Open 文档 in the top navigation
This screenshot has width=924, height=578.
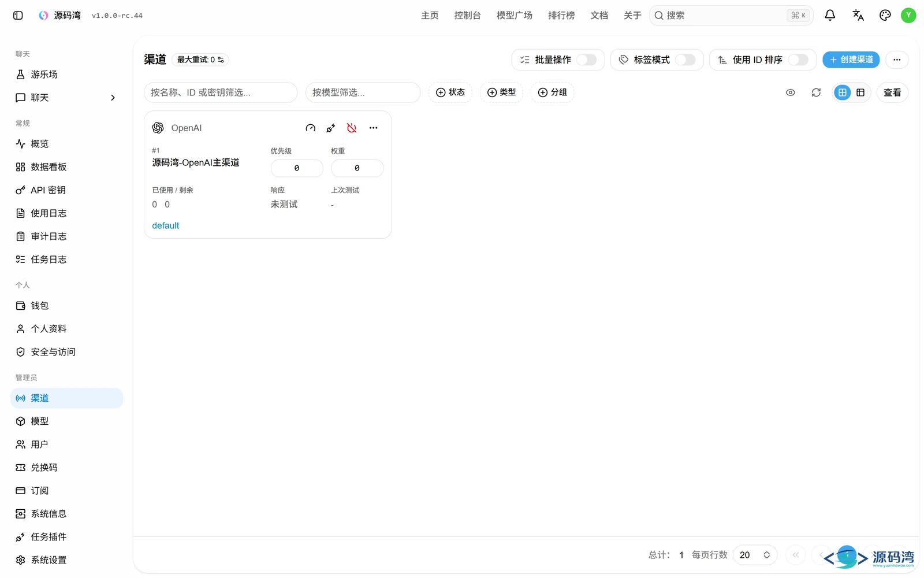[599, 16]
